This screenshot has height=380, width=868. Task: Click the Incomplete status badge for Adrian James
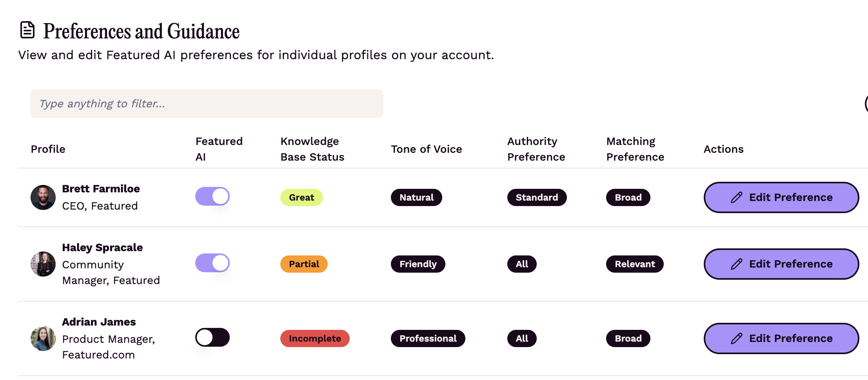314,338
